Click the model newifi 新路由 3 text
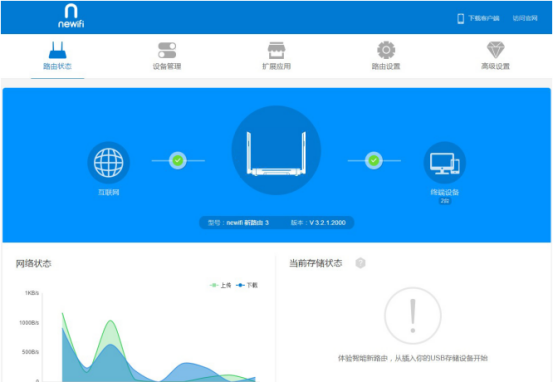Screen dimensions: 554x383 pos(238,223)
